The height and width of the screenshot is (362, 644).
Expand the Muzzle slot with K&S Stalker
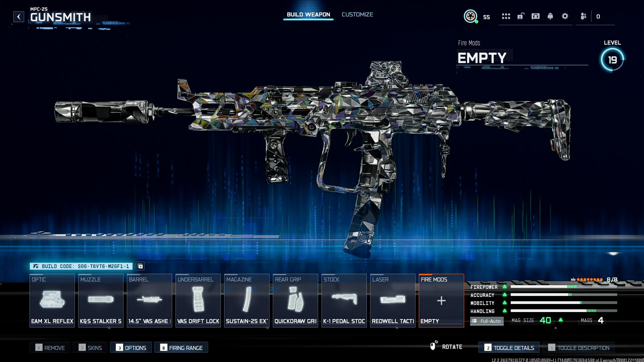101,300
